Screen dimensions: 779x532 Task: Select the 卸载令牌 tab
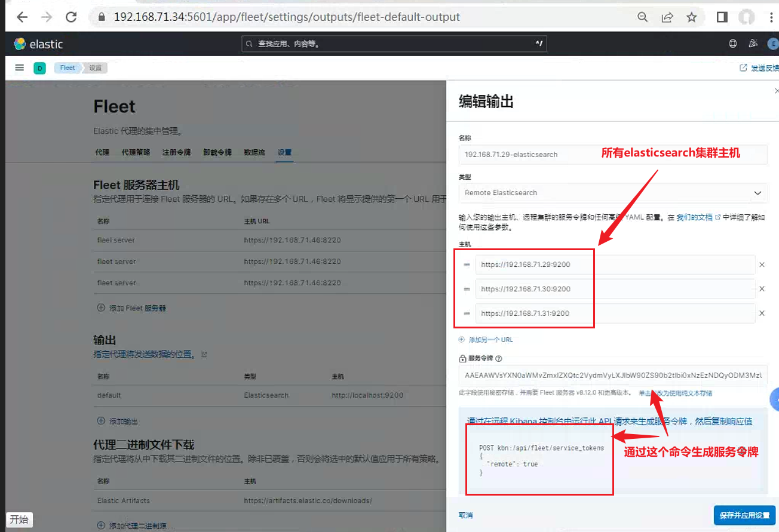pyautogui.click(x=217, y=152)
